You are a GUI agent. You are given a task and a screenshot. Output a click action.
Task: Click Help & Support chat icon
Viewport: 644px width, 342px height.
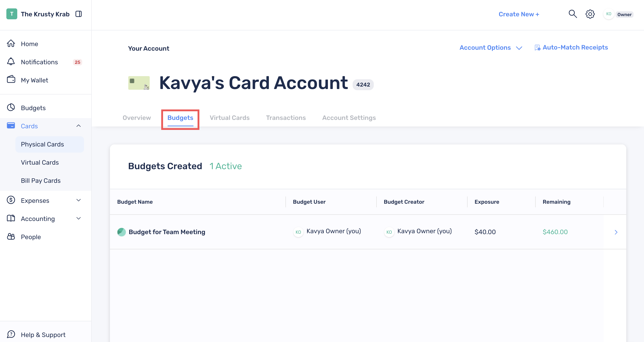(x=11, y=334)
